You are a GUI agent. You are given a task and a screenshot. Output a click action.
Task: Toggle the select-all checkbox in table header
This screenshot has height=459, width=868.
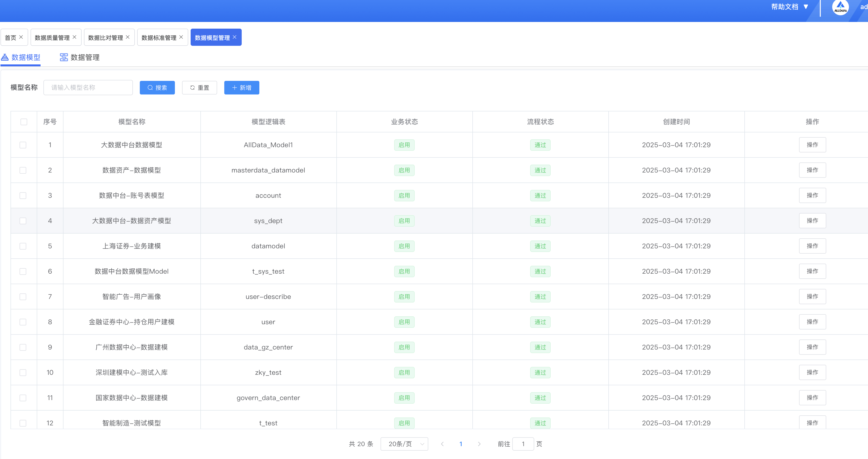pyautogui.click(x=24, y=122)
